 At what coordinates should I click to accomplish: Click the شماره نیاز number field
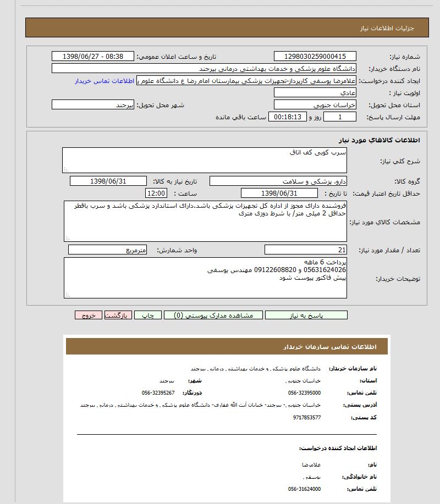[315, 56]
